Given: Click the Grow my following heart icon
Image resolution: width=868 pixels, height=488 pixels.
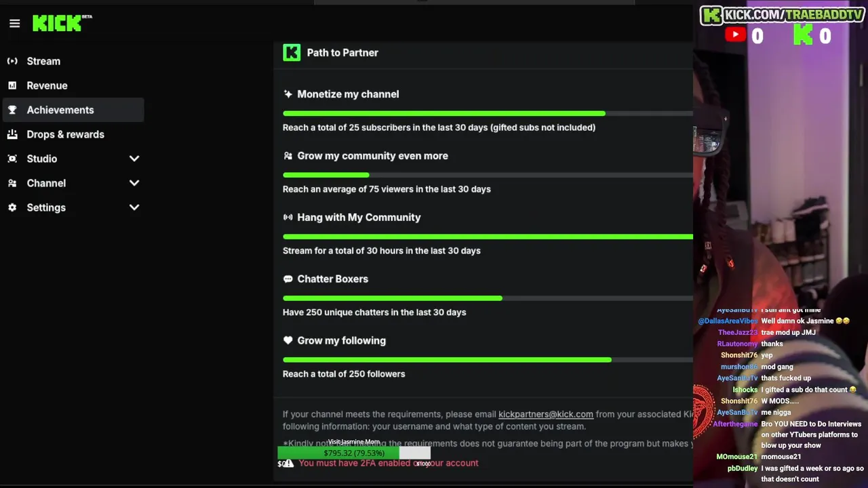Looking at the screenshot, I should tap(288, 340).
